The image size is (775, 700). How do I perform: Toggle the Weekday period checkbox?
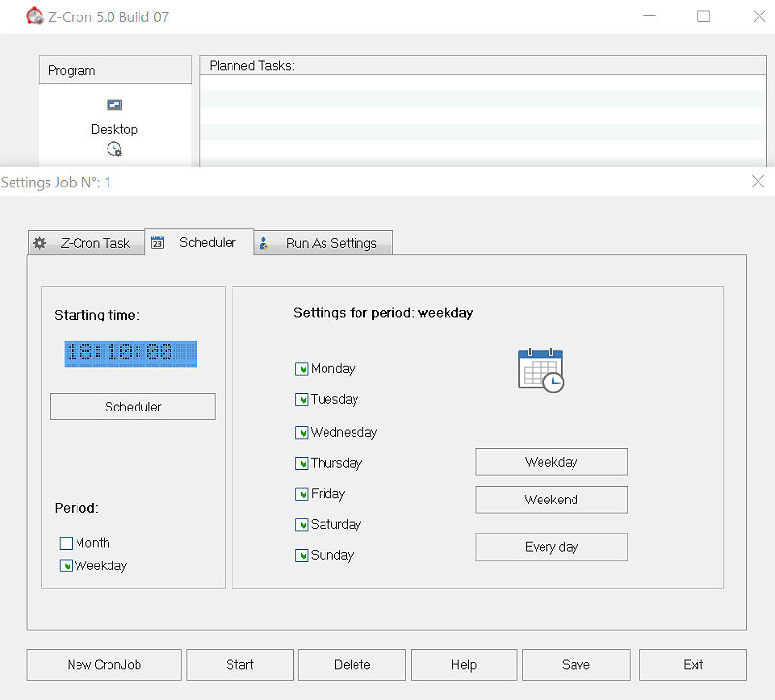pyautogui.click(x=66, y=565)
